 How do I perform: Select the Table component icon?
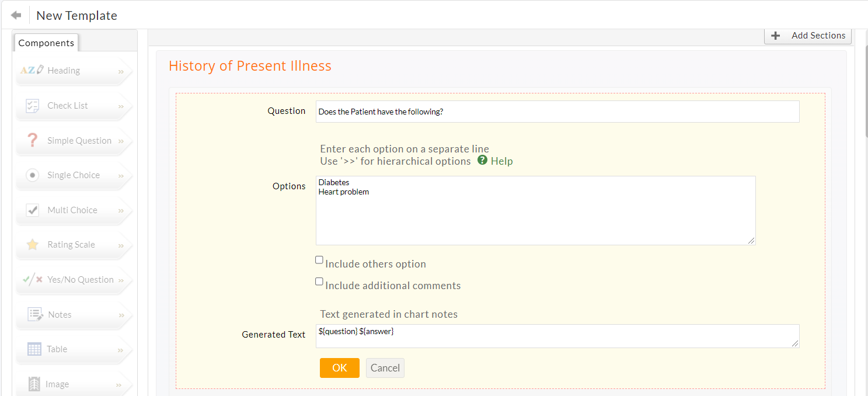[x=34, y=349]
